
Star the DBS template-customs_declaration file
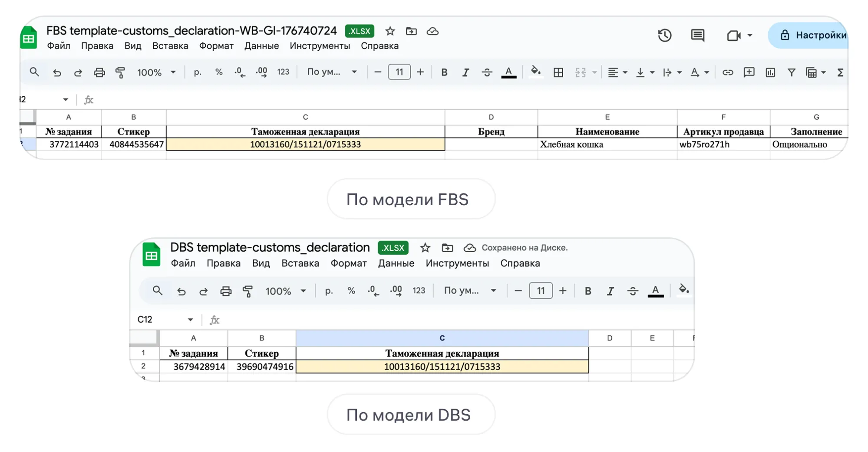tap(425, 248)
